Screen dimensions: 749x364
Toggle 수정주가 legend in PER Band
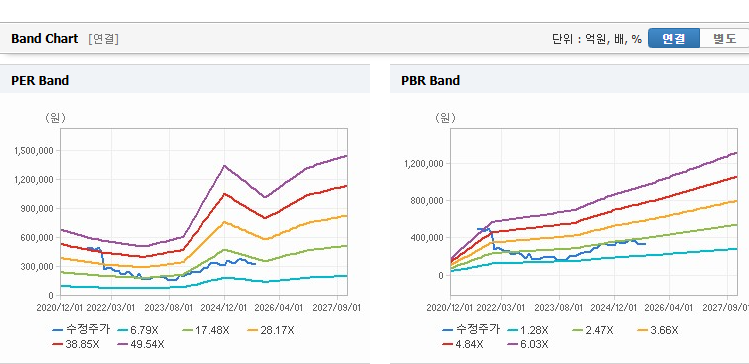point(81,330)
